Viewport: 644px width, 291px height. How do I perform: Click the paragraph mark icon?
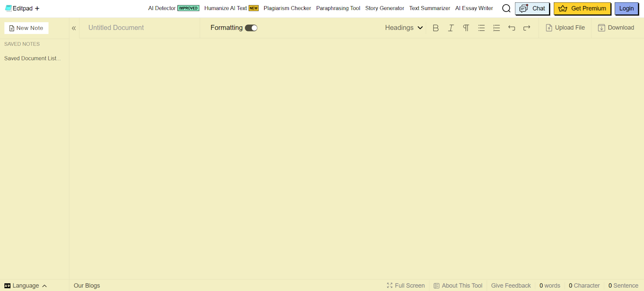[466, 28]
